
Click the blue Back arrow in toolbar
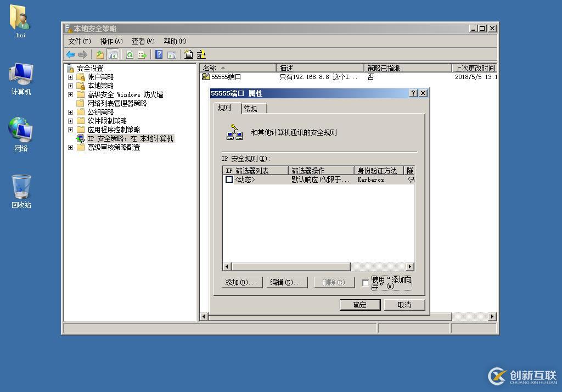[x=70, y=54]
